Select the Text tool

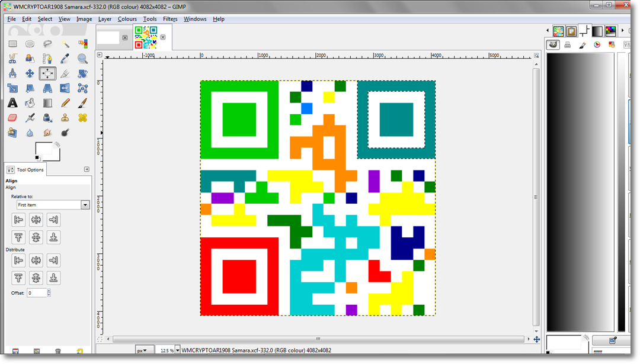coord(12,103)
